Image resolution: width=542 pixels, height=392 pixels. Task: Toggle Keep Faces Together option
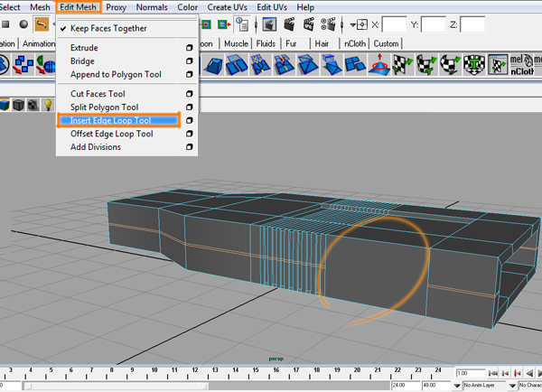(x=108, y=28)
